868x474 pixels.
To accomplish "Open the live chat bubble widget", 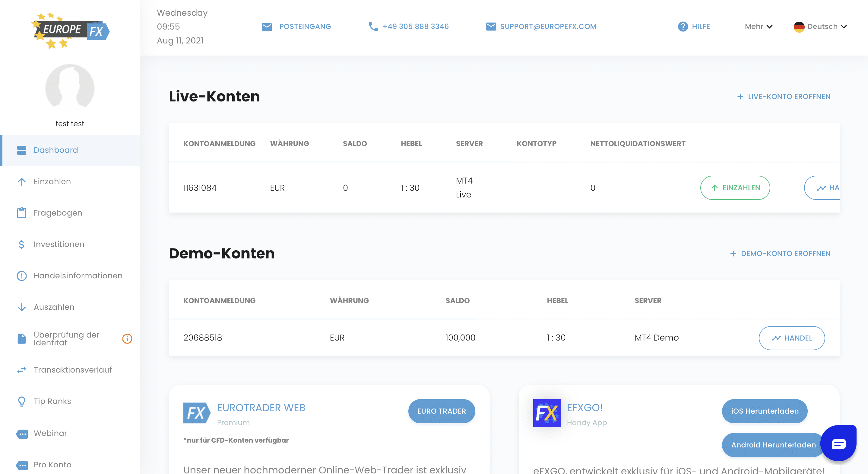I will [838, 443].
